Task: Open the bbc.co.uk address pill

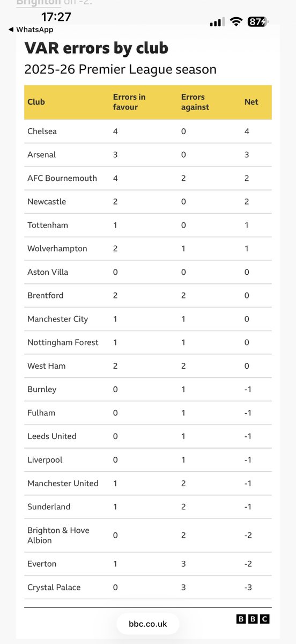Action: [x=148, y=624]
